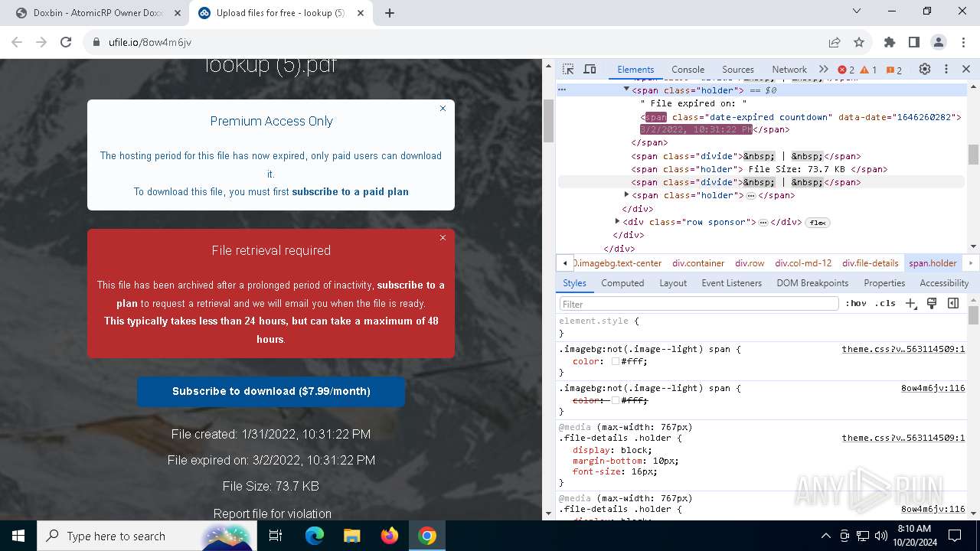Open the Chrome profile avatar
The height and width of the screenshot is (551, 980).
coord(939,42)
